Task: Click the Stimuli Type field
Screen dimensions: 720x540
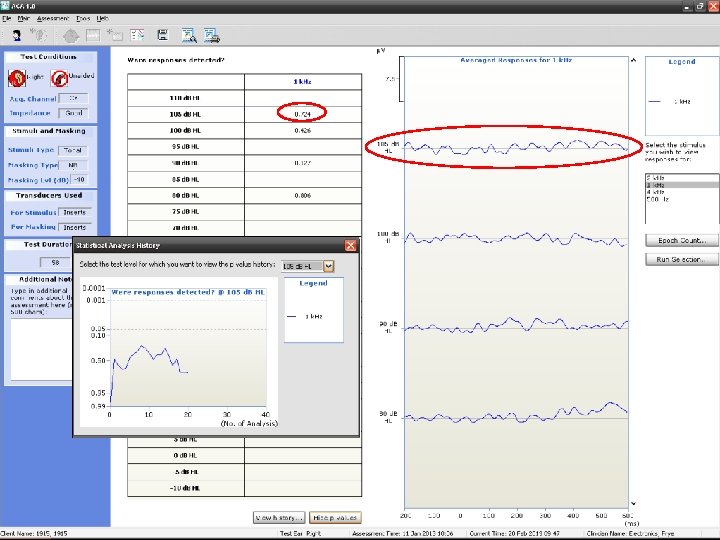Action: (x=73, y=150)
